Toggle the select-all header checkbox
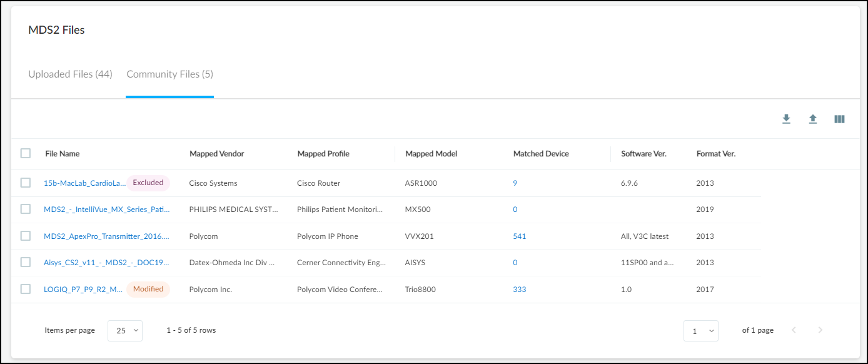 tap(26, 153)
